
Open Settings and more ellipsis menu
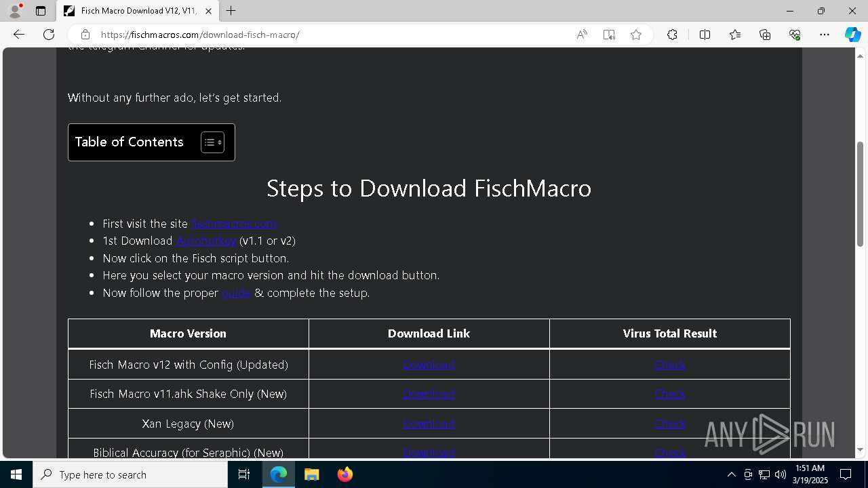825,35
